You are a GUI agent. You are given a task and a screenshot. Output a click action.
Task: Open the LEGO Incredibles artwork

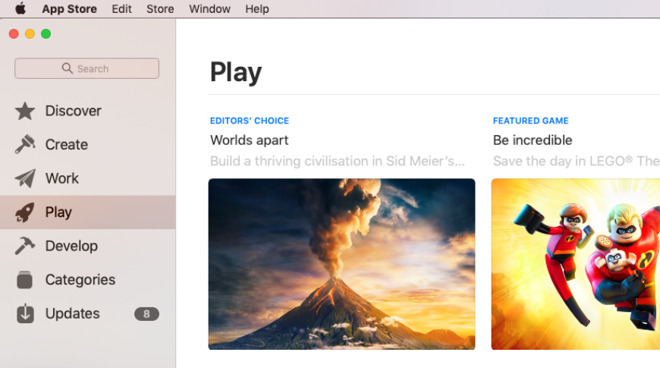point(575,264)
